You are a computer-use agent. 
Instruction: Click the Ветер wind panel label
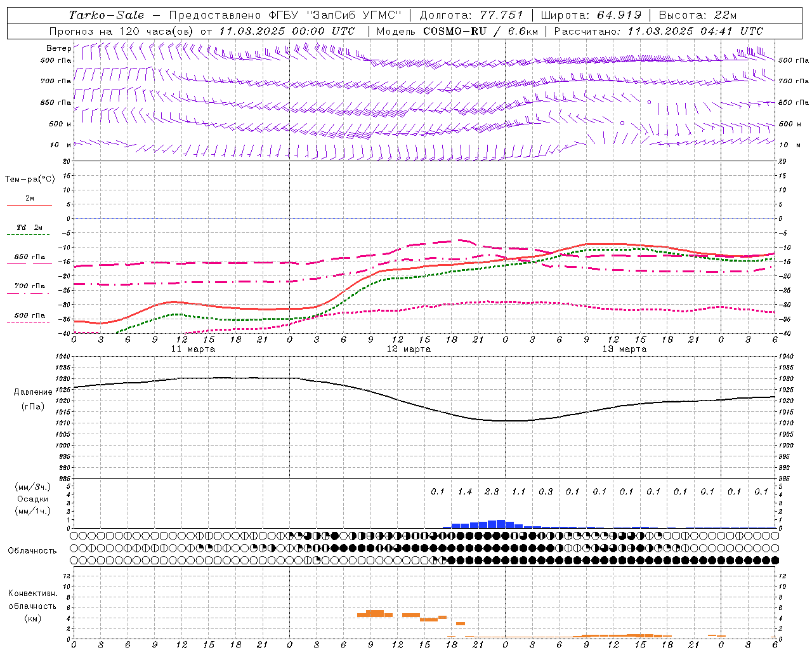pos(58,48)
